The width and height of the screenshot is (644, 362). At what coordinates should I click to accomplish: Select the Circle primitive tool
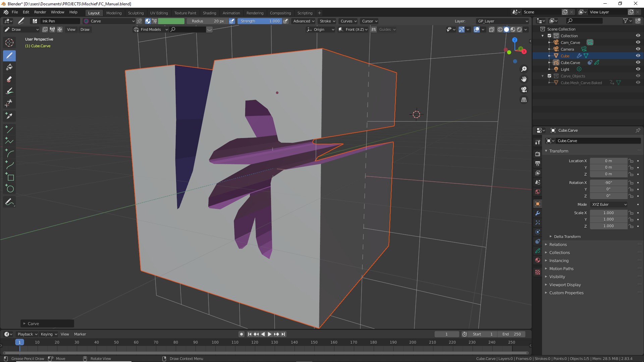pos(9,189)
